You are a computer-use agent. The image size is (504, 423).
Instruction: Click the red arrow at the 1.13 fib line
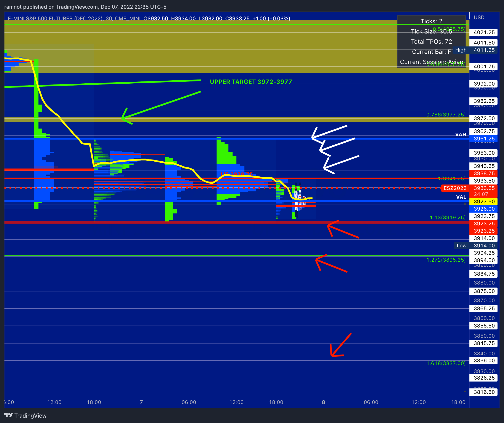(x=343, y=231)
